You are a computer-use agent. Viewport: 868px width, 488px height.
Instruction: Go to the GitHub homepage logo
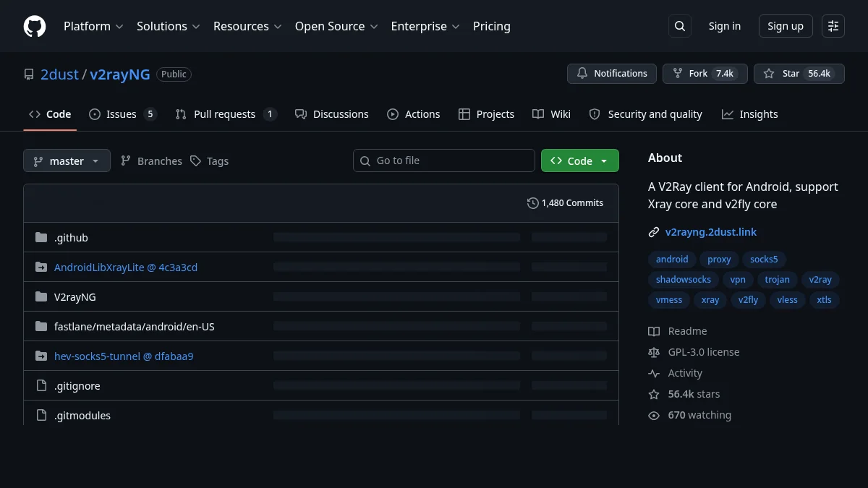pos(35,26)
